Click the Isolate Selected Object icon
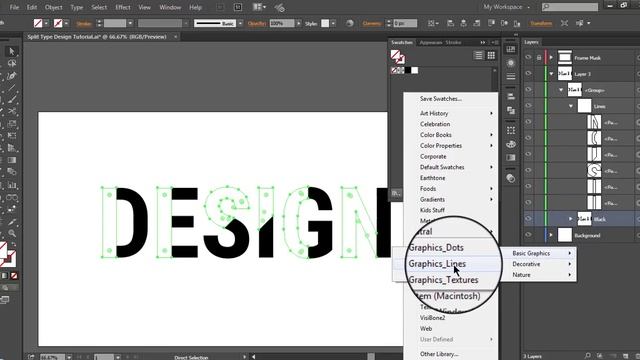 pos(564,23)
